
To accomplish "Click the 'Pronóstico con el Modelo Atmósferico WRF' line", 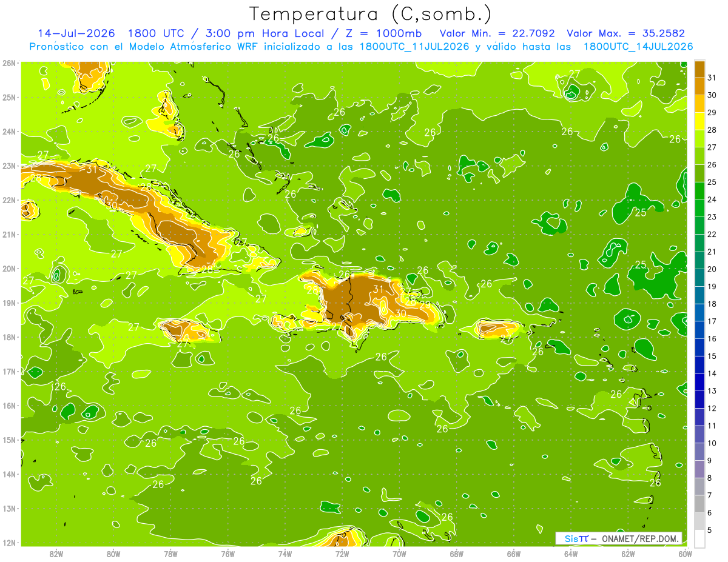I will pyautogui.click(x=362, y=47).
